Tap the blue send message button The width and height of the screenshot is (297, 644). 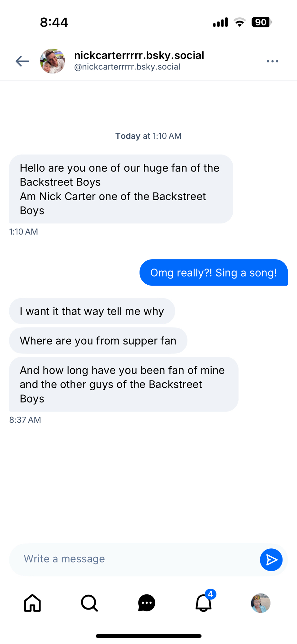tap(271, 560)
